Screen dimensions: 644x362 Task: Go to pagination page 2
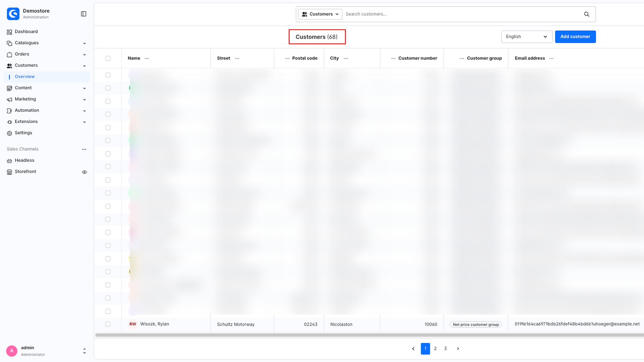(x=435, y=349)
